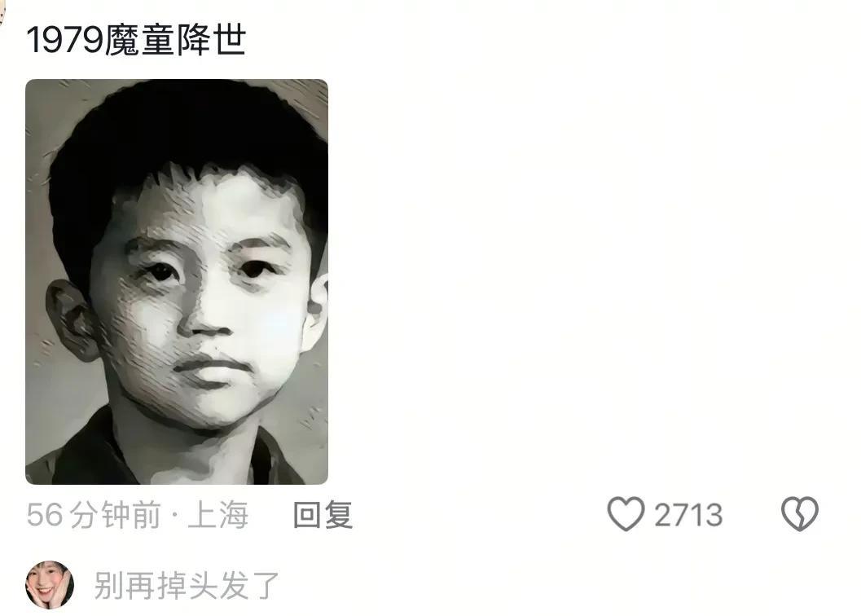Tap the 2713 like count
This screenshot has height=616, width=861.
[x=688, y=515]
